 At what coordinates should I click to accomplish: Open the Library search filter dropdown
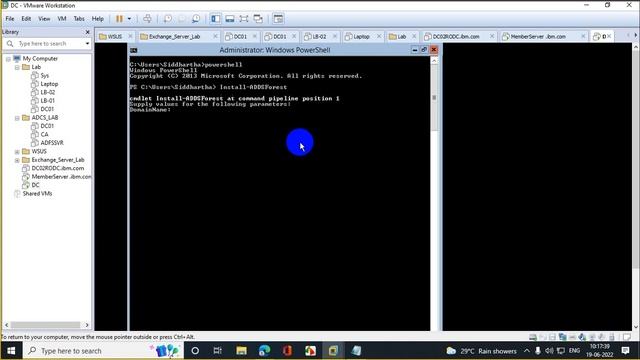pyautogui.click(x=87, y=43)
